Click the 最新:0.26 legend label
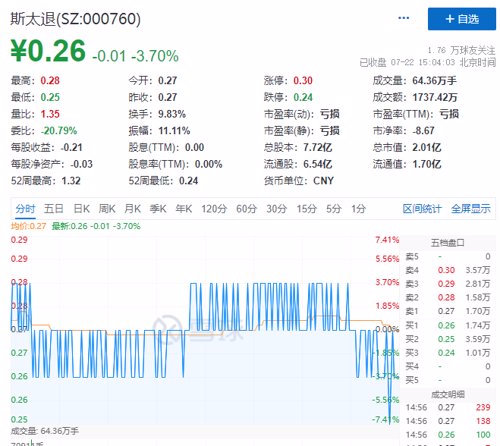 pos(96,226)
